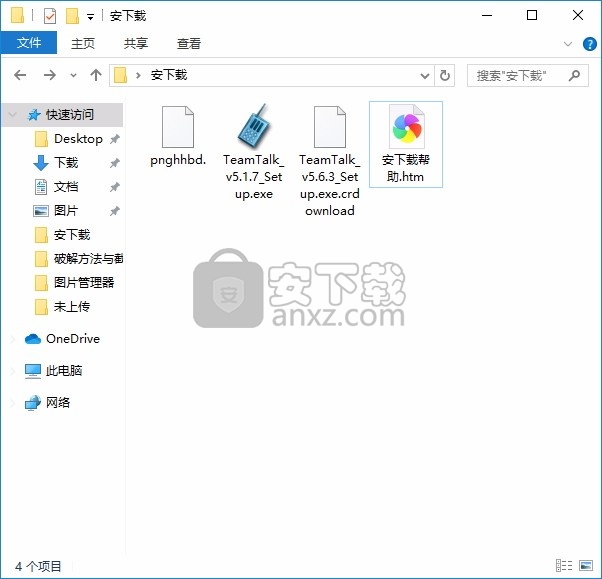Switch to the 查看 ribbon tab

(189, 43)
